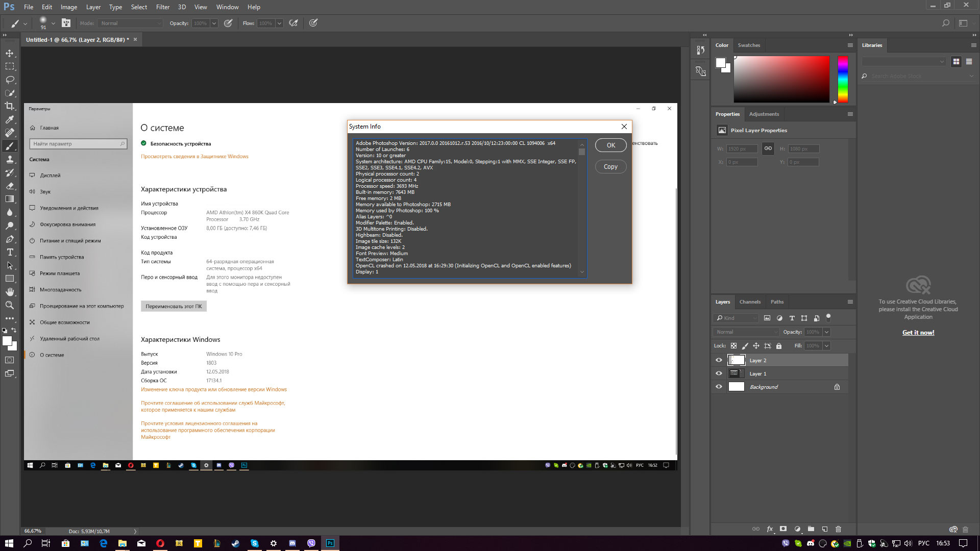Image resolution: width=980 pixels, height=551 pixels.
Task: Click the hue spectrum slider
Action: click(843, 79)
